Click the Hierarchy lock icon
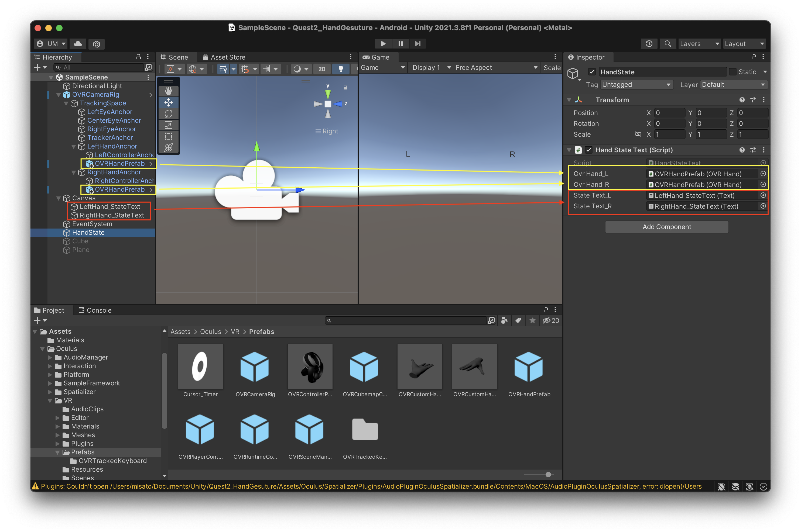 click(138, 57)
